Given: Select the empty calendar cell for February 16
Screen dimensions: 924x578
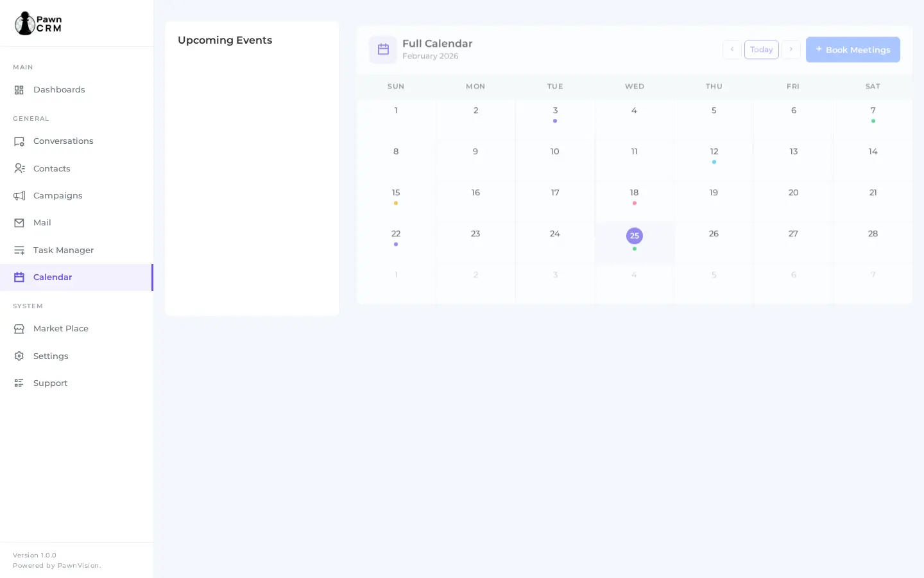Looking at the screenshot, I should click(475, 202).
